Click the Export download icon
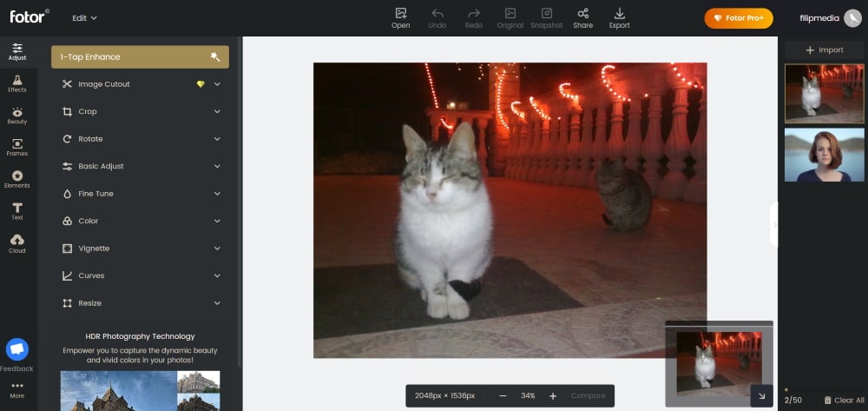868x411 pixels. pyautogui.click(x=619, y=17)
